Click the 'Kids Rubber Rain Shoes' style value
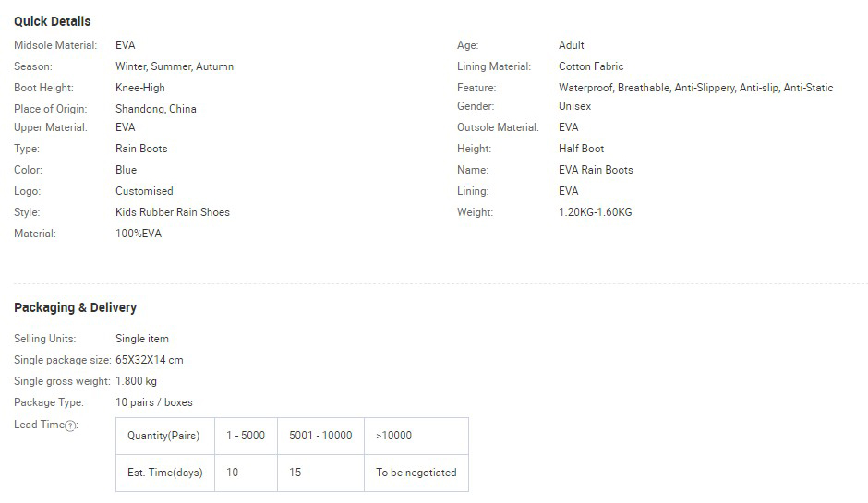Screen dimensions: 868x503 pyautogui.click(x=172, y=212)
